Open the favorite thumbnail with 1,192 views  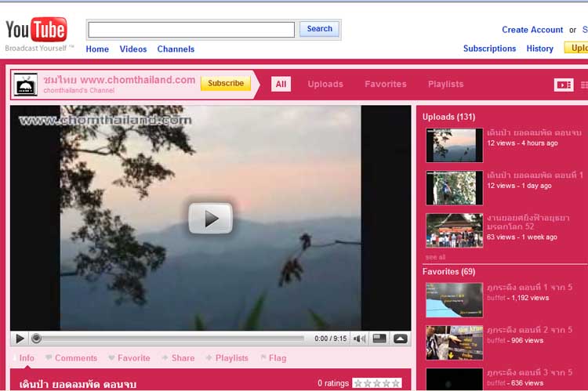point(454,300)
